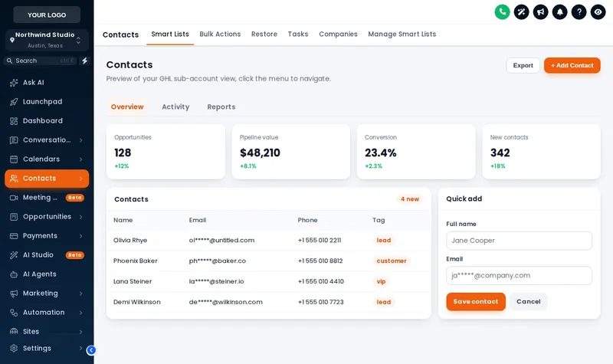This screenshot has height=364, width=613.
Task: Click the Marketing megaphone icon in sidebar
Action: point(14,293)
